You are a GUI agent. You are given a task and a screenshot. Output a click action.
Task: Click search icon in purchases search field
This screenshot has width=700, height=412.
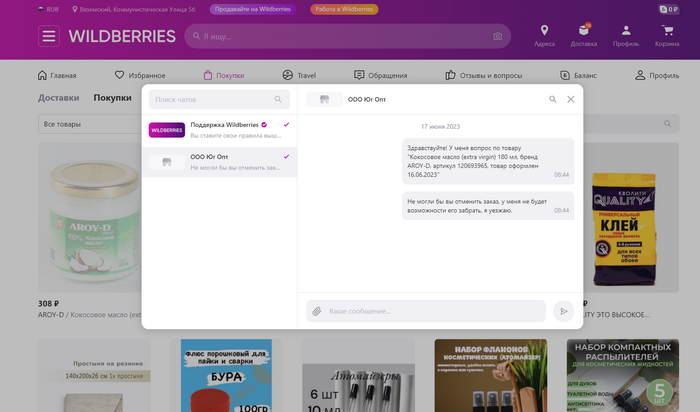pos(667,124)
